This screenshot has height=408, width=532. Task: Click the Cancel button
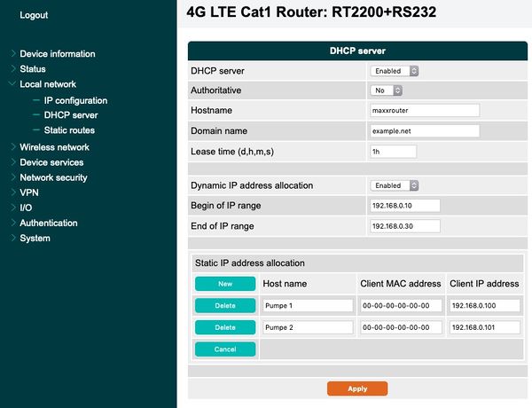click(225, 349)
